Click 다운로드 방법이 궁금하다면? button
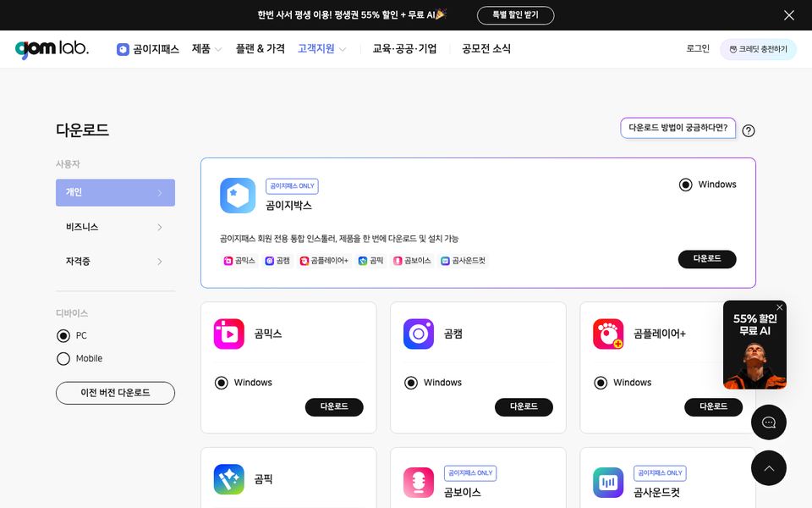This screenshot has width=812, height=508. click(678, 128)
